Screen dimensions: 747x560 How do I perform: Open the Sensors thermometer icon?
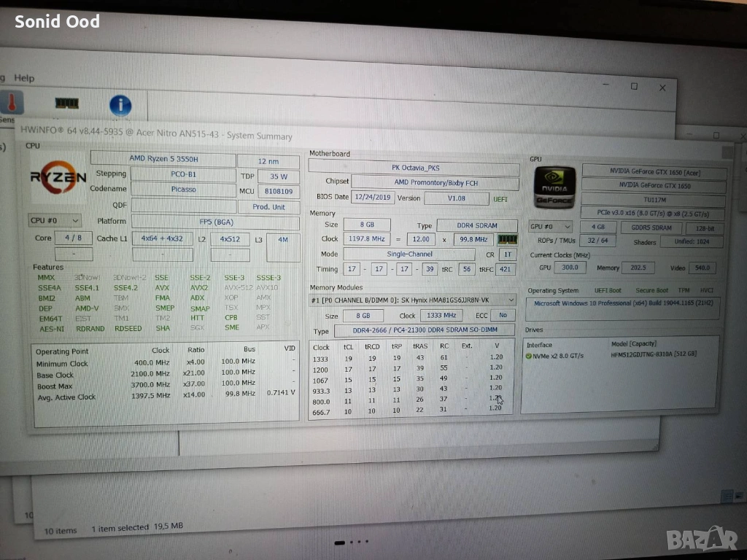click(x=10, y=103)
